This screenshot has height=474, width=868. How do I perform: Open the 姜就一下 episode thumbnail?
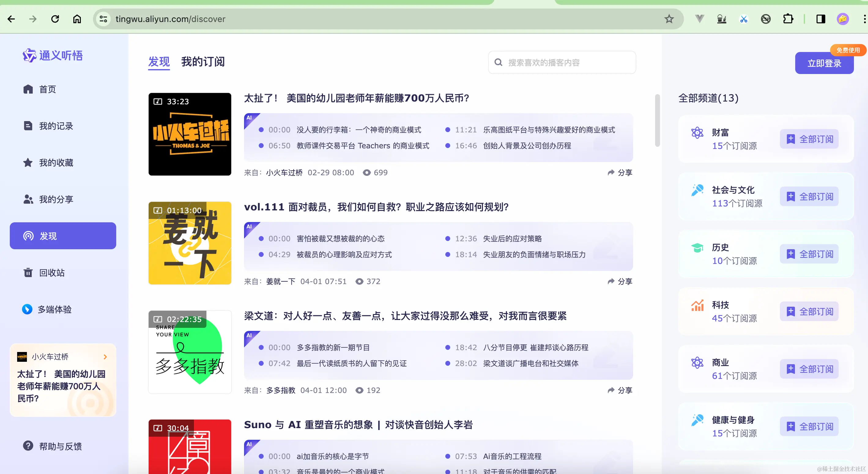pos(190,243)
